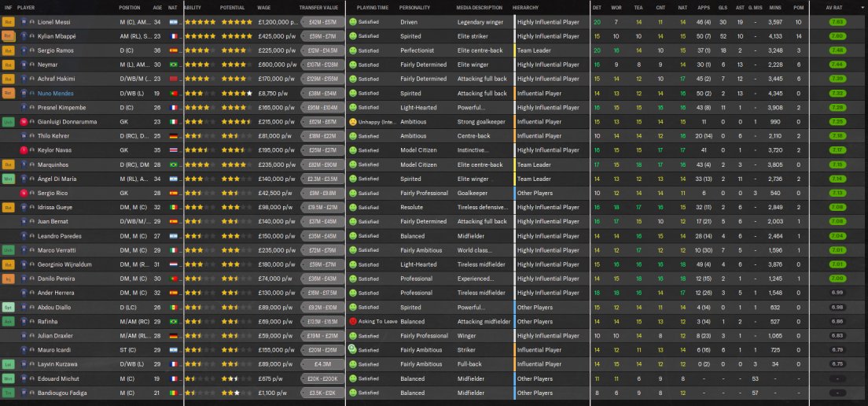The image size is (868, 406).
Task: Click Kurzawa's £4.3M transfer value tag
Action: pos(322,364)
